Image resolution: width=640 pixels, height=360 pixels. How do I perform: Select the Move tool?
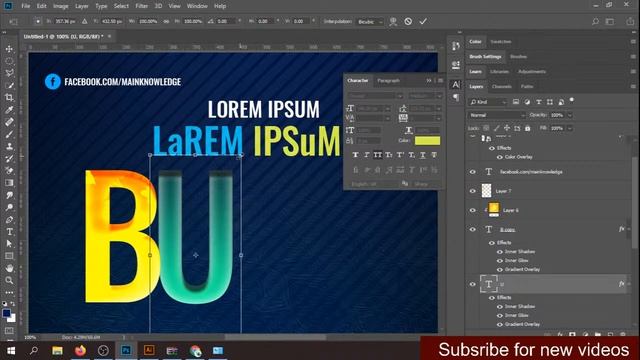[x=9, y=49]
